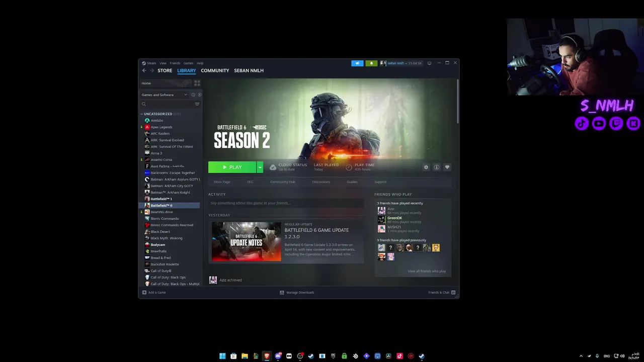The height and width of the screenshot is (362, 644).
Task: Open Big Picture mode monitor icon
Action: click(429, 63)
